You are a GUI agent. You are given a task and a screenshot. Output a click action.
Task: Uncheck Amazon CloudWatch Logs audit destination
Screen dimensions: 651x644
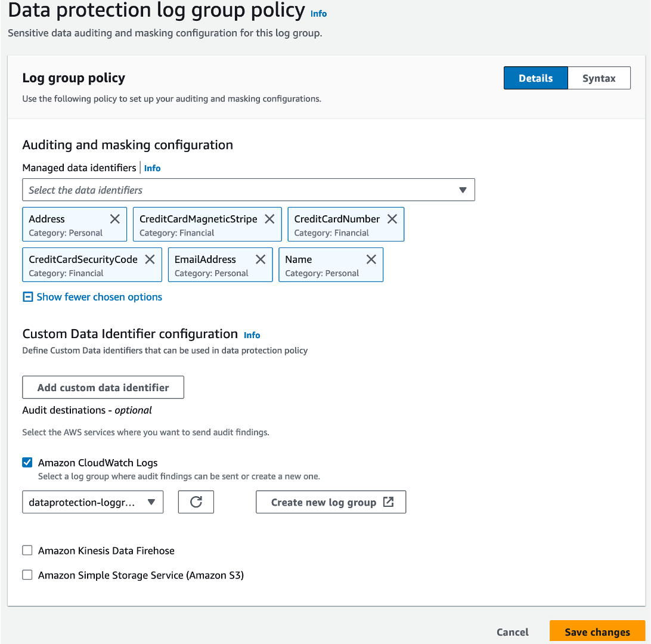(27, 462)
